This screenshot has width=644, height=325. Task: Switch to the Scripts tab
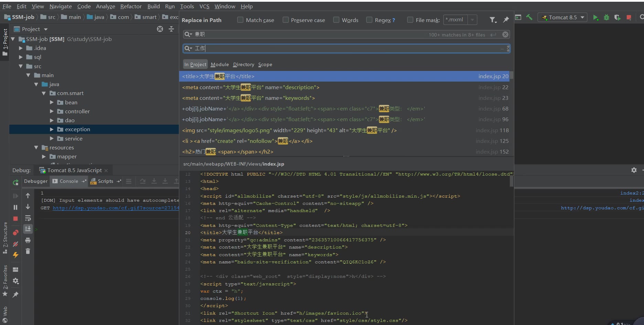point(105,181)
